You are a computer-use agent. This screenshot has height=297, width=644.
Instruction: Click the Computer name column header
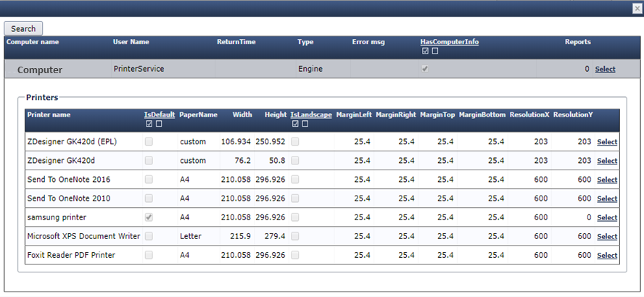(x=33, y=42)
